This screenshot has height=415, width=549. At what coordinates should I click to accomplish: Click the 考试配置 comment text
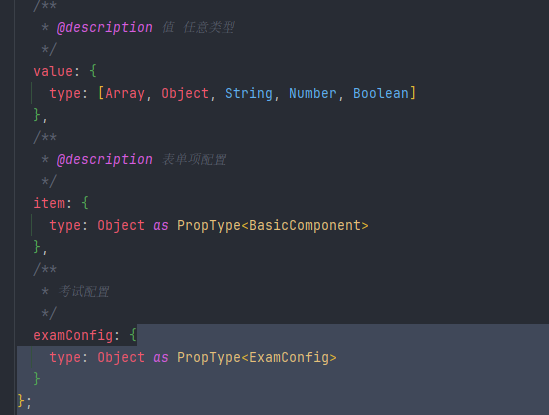pyautogui.click(x=84, y=291)
